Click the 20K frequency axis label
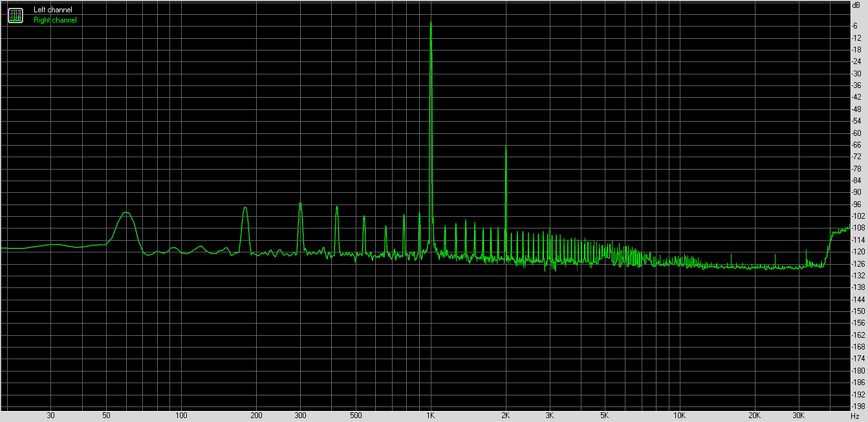 pyautogui.click(x=755, y=416)
